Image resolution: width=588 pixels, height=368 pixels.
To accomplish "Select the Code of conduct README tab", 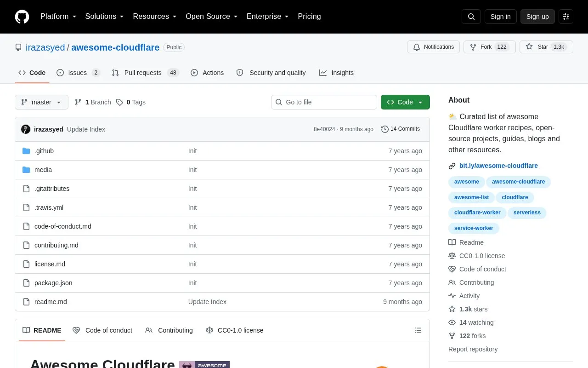I will (x=102, y=330).
